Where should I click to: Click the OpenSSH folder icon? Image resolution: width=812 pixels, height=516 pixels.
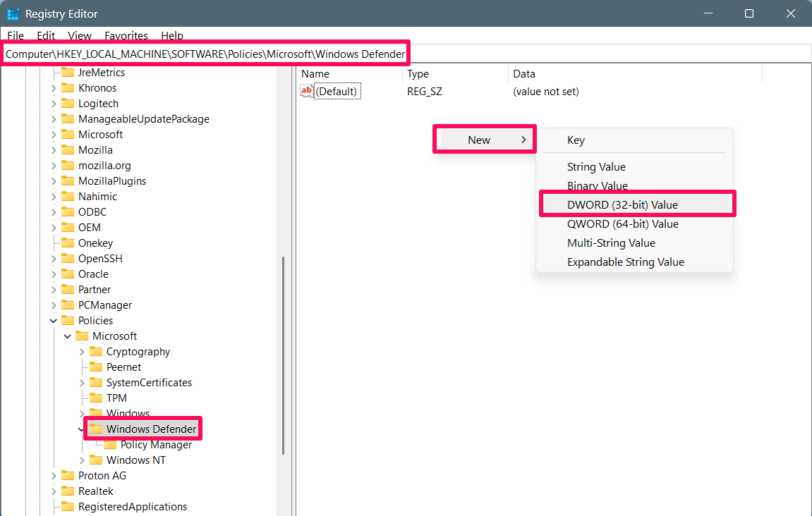tap(68, 259)
